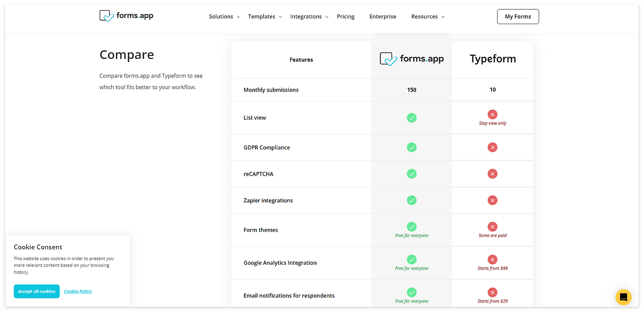The width and height of the screenshot is (644, 312).
Task: Click Email notifications for respondents label
Action: click(289, 295)
